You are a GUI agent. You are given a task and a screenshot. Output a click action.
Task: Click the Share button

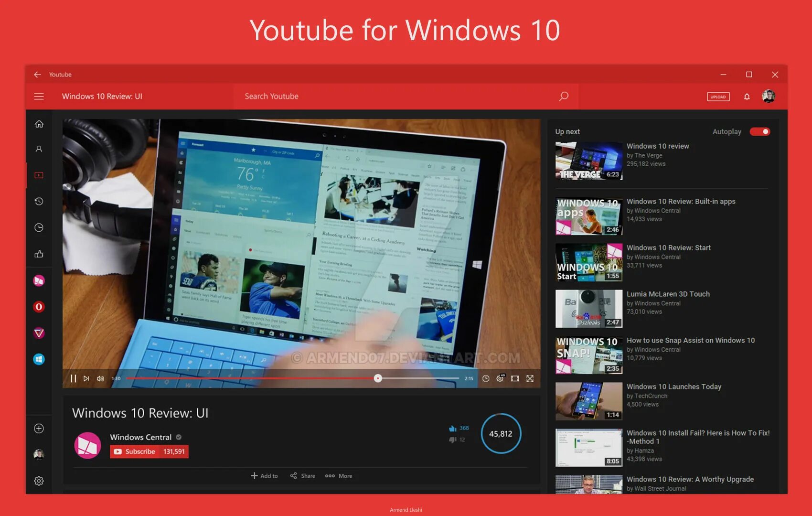coord(303,476)
